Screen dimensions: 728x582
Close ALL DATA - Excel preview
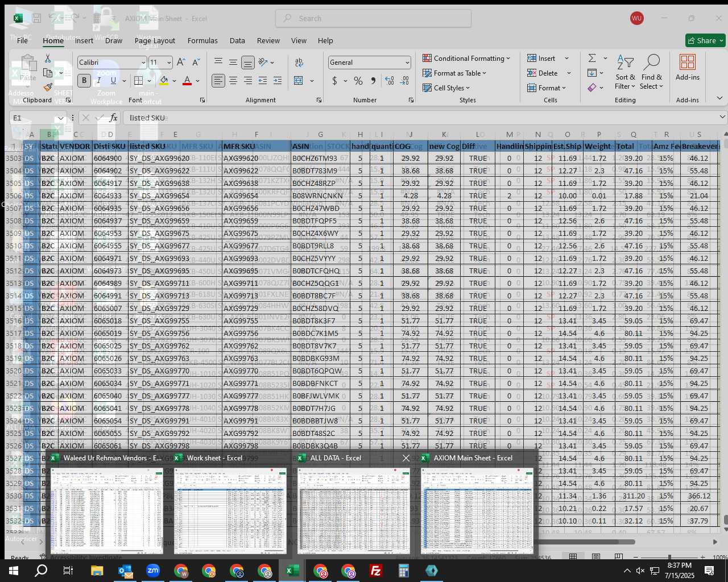[x=406, y=458]
